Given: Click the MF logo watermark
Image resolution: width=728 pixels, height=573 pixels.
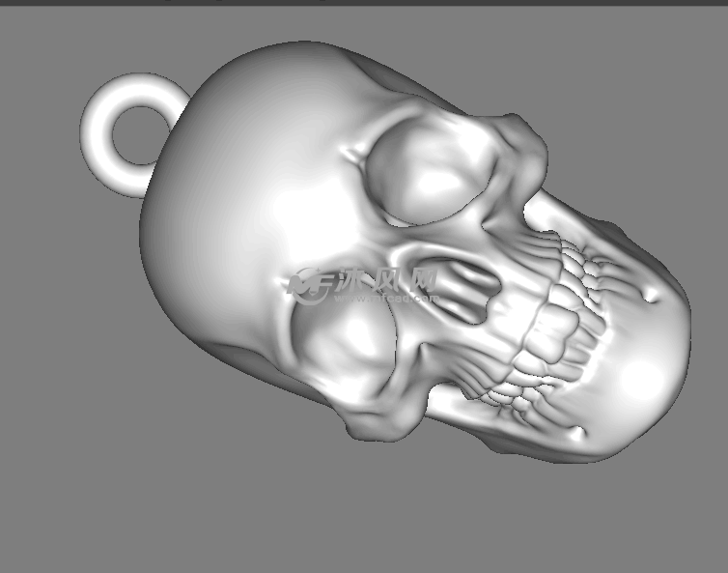Looking at the screenshot, I should pos(311,284).
